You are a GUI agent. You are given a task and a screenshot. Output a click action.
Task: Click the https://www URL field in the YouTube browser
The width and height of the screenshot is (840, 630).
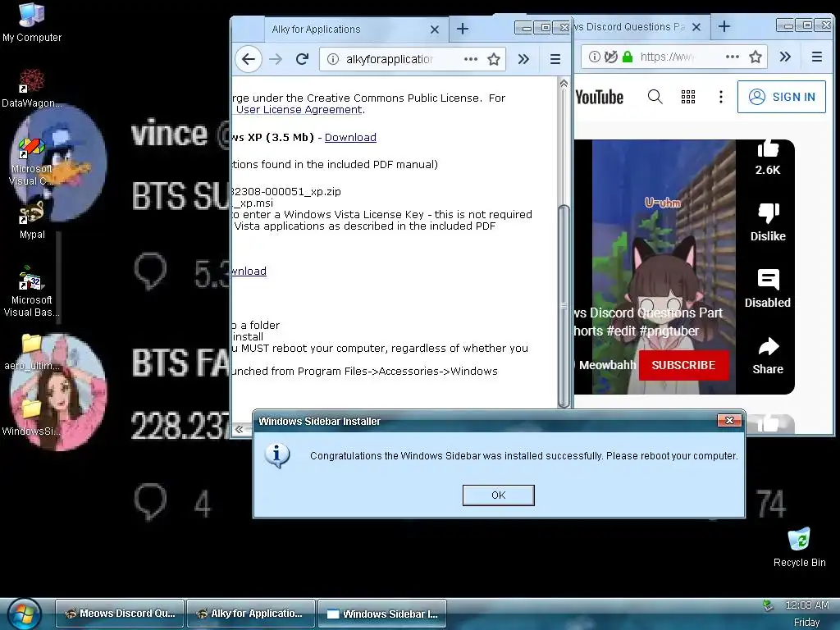(667, 57)
